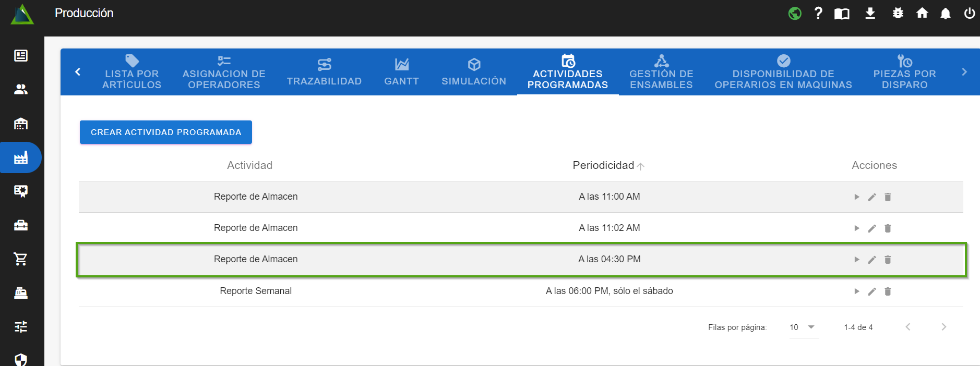This screenshot has height=366, width=980.
Task: Open the rows per page dropdown
Action: click(x=803, y=327)
